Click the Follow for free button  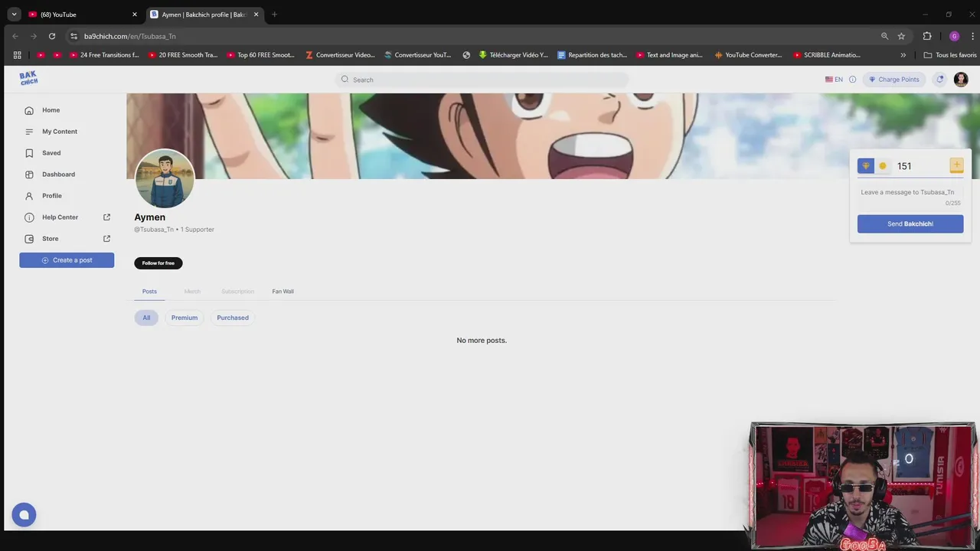click(158, 263)
